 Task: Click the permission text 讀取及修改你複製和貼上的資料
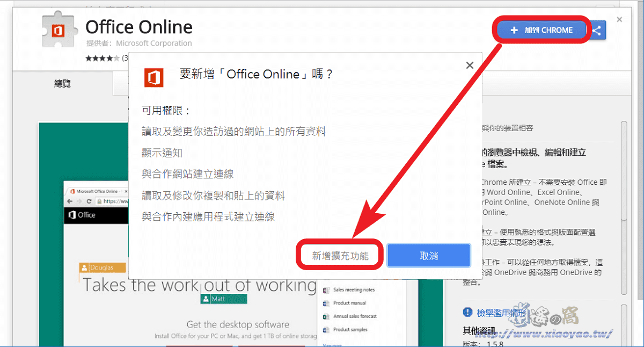(x=213, y=196)
